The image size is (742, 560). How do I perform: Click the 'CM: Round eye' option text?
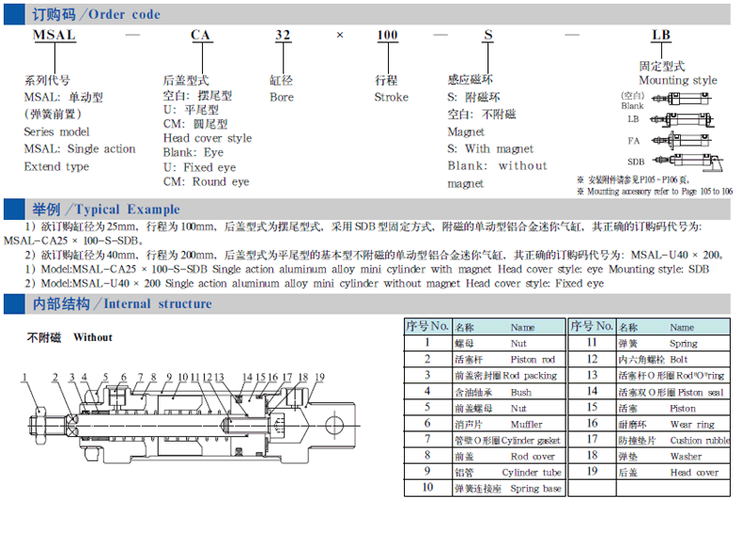coord(207,181)
